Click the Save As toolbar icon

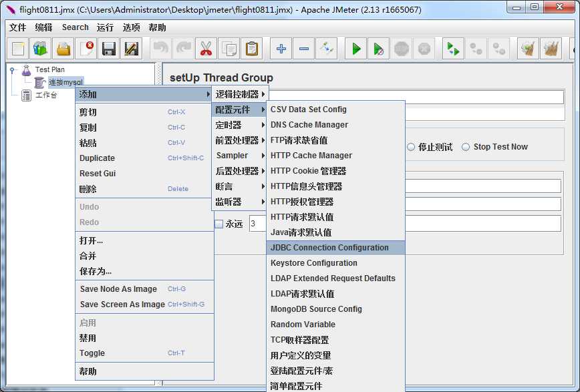132,49
